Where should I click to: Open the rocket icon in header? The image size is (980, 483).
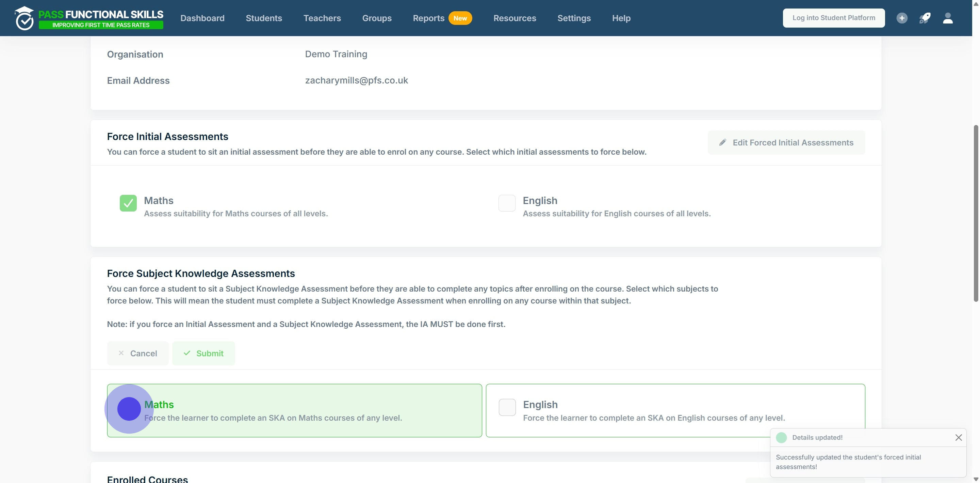point(925,18)
